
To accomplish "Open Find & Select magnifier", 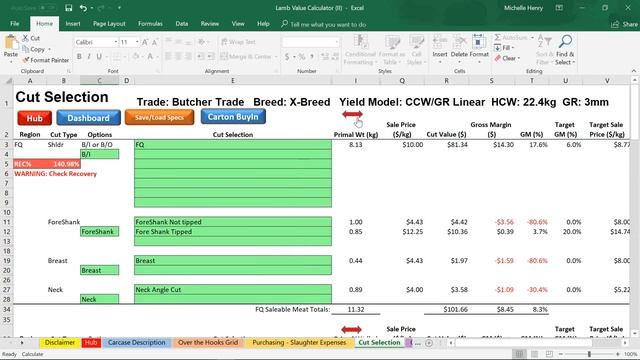I will [565, 41].
